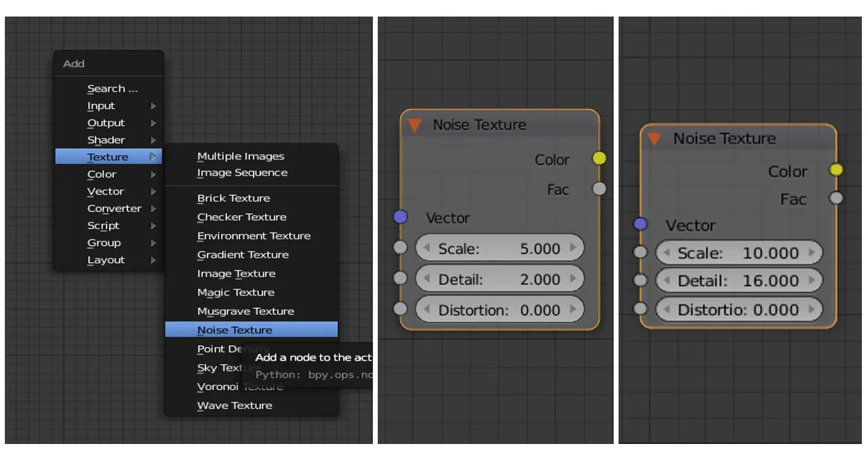Click the submenu arrow beside Layout
Screen dimensions: 868x463
[153, 260]
